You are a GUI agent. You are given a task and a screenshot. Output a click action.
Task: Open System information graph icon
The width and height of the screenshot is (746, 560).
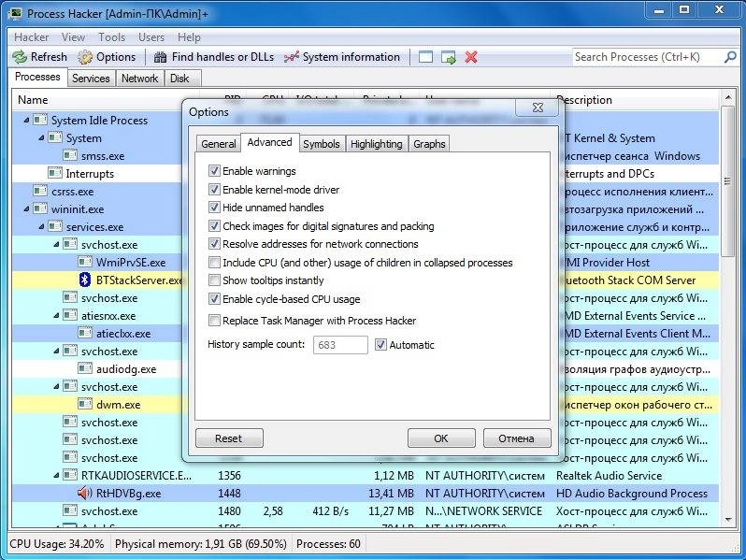(291, 57)
